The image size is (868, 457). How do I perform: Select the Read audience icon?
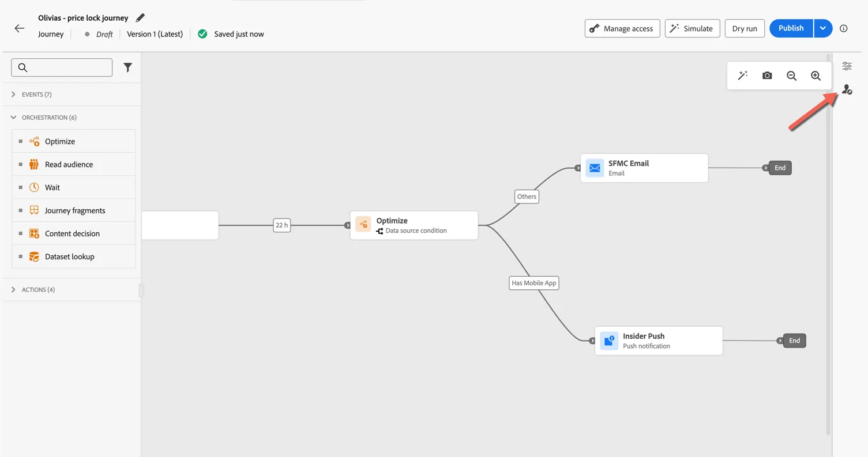click(x=34, y=164)
